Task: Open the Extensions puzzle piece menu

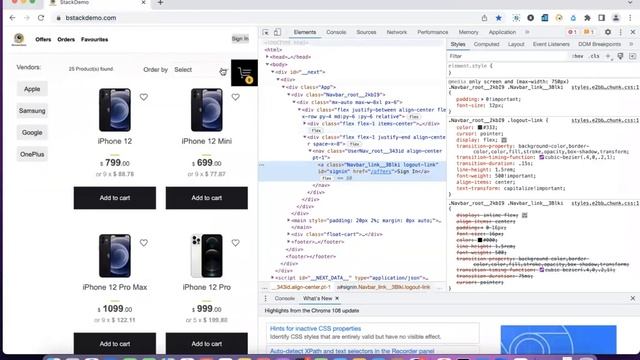Action: [587, 18]
